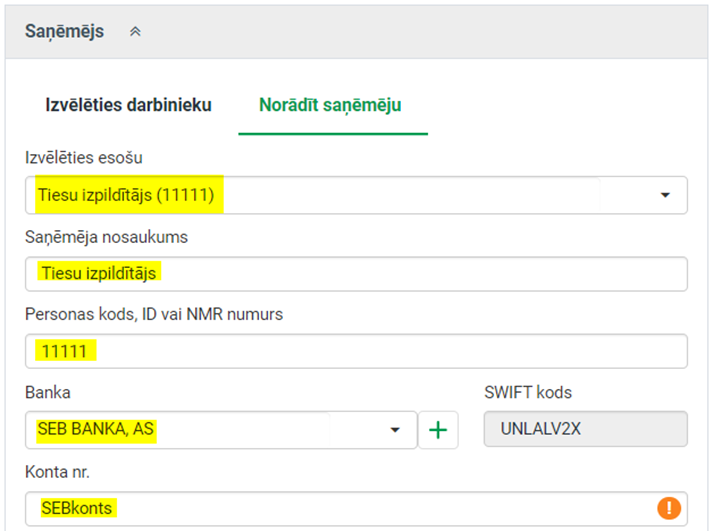Screen dimensions: 713x531
Task: Expand the Banka dropdown arrow
Action: [395, 430]
